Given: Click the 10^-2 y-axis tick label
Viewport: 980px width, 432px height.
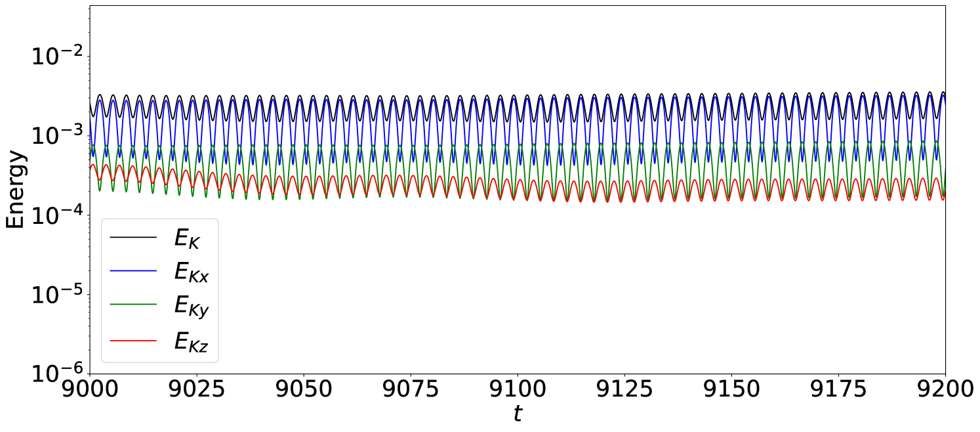Looking at the screenshot, I should pyautogui.click(x=57, y=54).
